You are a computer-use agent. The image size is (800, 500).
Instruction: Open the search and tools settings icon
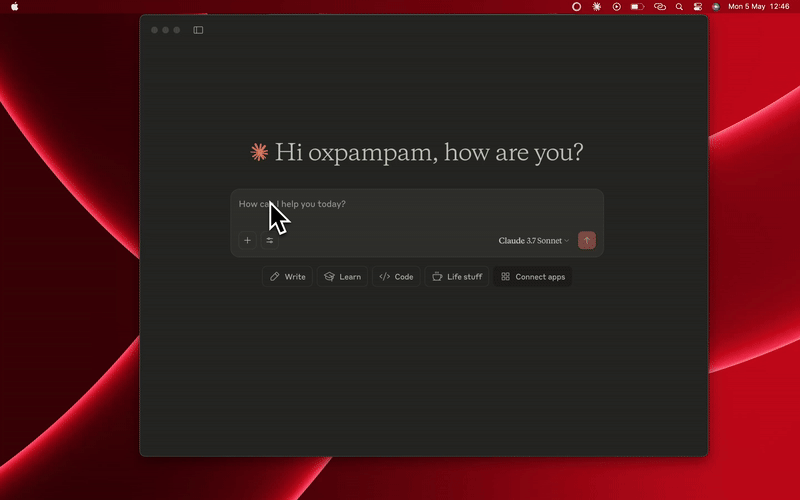270,240
